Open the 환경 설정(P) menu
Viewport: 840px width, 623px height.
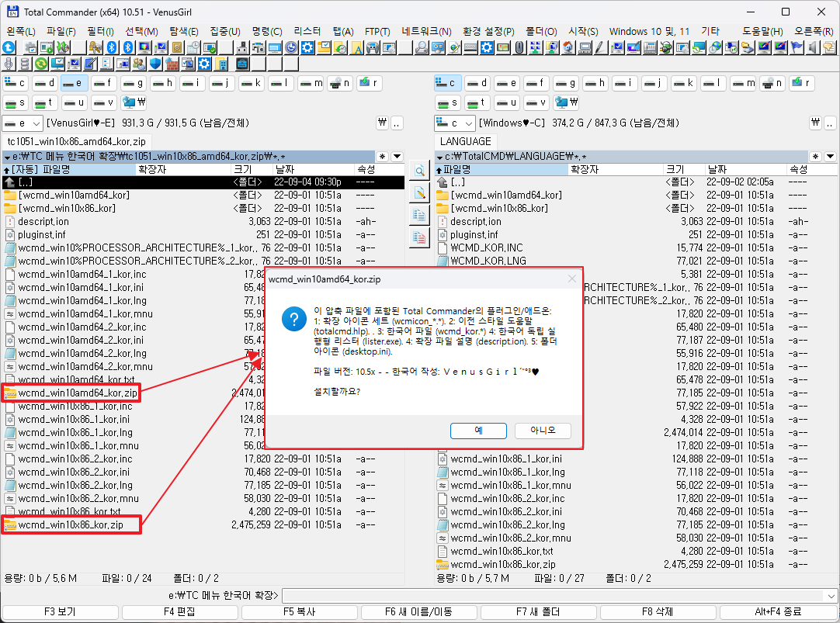pyautogui.click(x=488, y=32)
